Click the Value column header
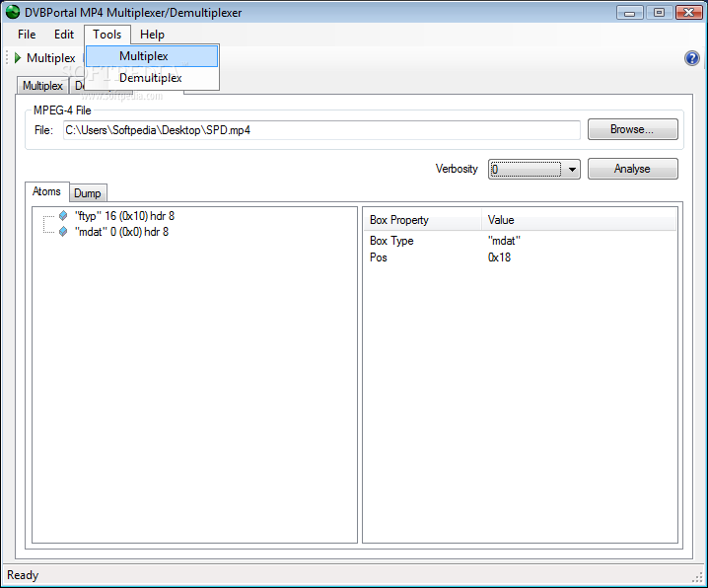The height and width of the screenshot is (588, 708). (x=579, y=220)
